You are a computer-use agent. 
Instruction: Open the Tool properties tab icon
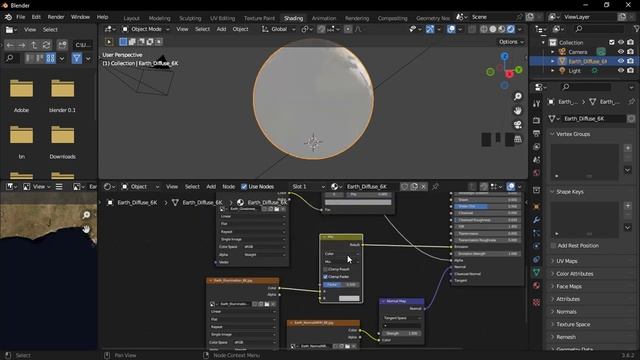(x=537, y=104)
